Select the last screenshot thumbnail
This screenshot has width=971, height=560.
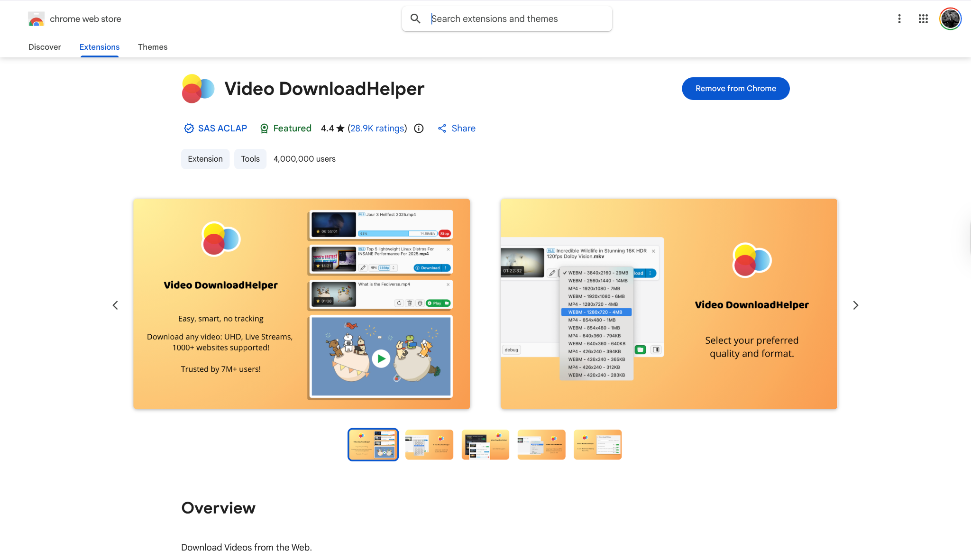point(597,444)
